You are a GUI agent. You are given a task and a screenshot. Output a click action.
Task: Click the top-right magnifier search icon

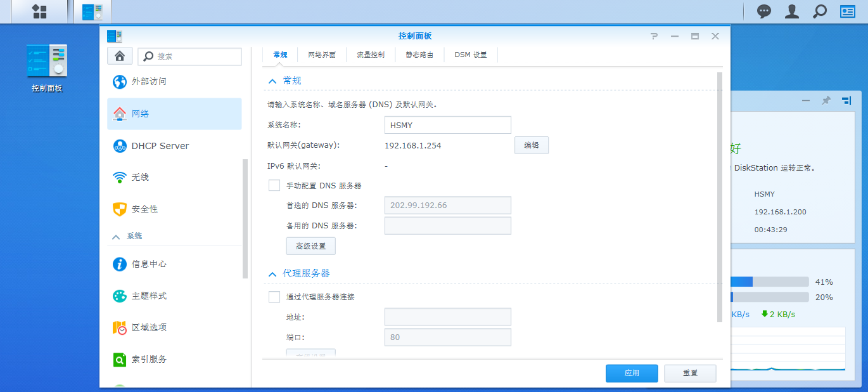point(820,11)
